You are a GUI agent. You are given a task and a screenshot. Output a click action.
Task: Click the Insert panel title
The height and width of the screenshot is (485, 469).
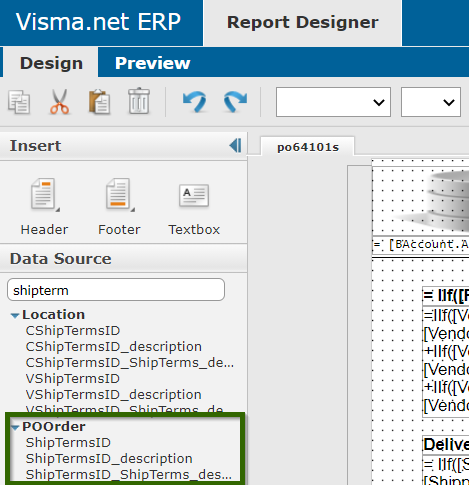(x=35, y=146)
